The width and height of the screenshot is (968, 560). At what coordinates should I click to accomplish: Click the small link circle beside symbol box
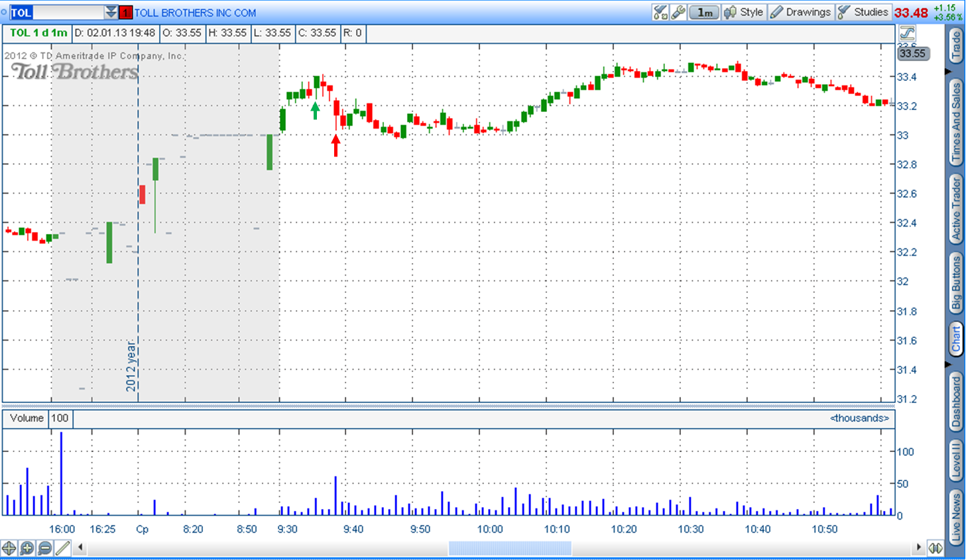tap(4, 11)
